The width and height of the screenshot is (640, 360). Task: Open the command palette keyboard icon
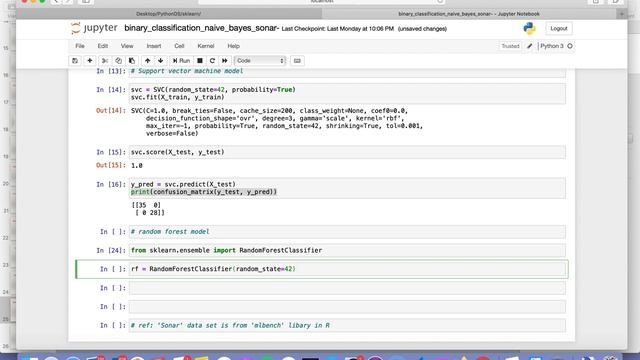tap(297, 61)
